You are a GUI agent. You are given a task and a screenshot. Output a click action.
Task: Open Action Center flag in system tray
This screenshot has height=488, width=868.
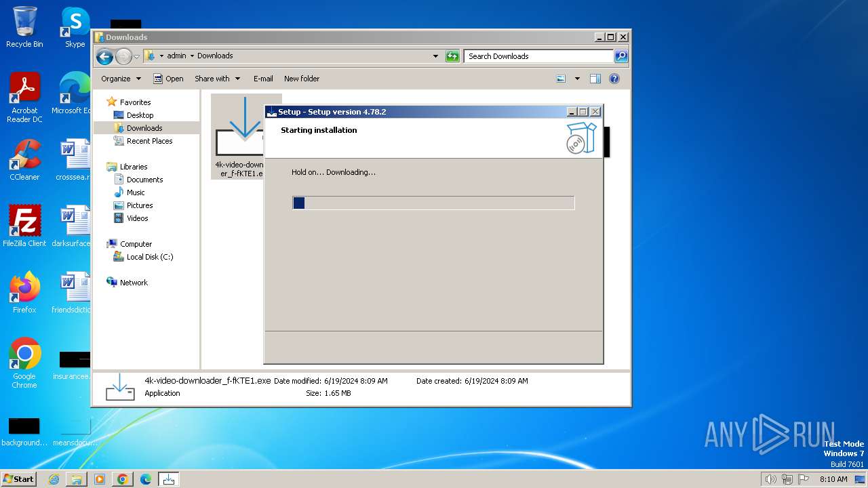coord(804,479)
